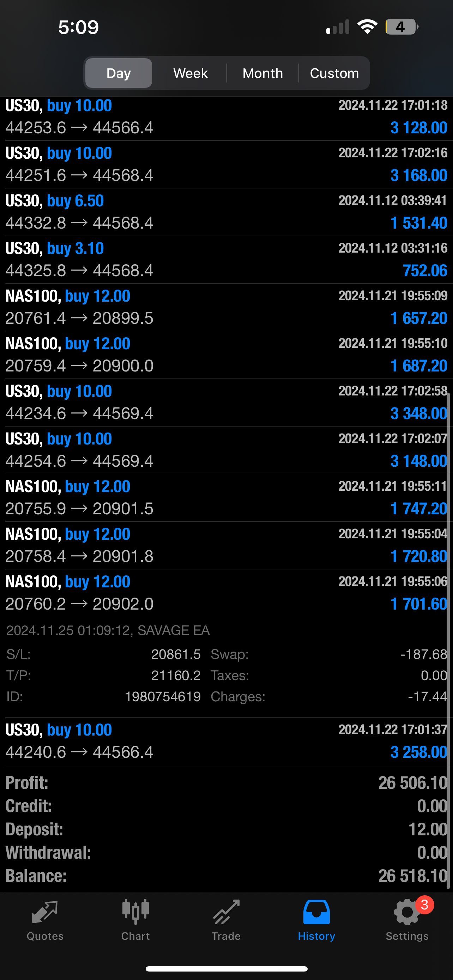Open US30 trade with profit 3 258.00
The image size is (453, 980).
pos(226,741)
